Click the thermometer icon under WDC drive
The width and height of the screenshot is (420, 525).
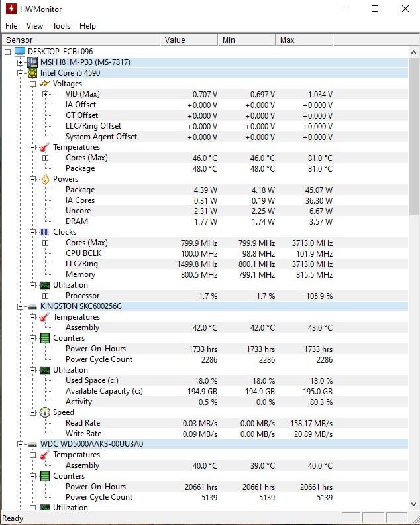pos(45,455)
